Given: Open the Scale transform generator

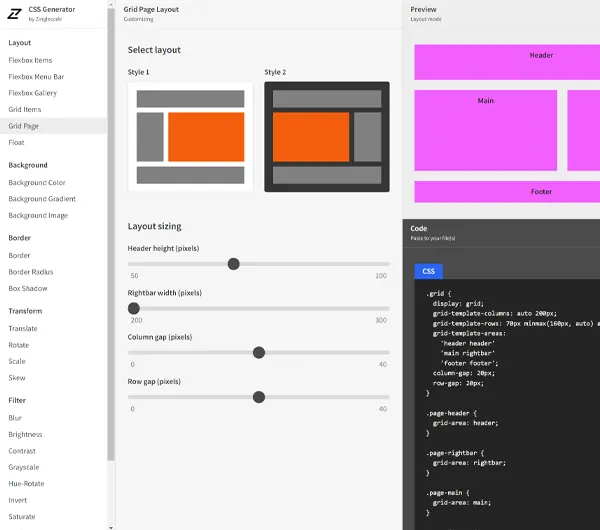Looking at the screenshot, I should (x=17, y=361).
